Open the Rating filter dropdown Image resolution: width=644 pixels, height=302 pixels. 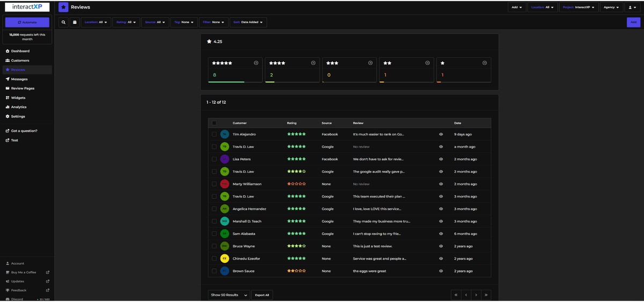[126, 23]
